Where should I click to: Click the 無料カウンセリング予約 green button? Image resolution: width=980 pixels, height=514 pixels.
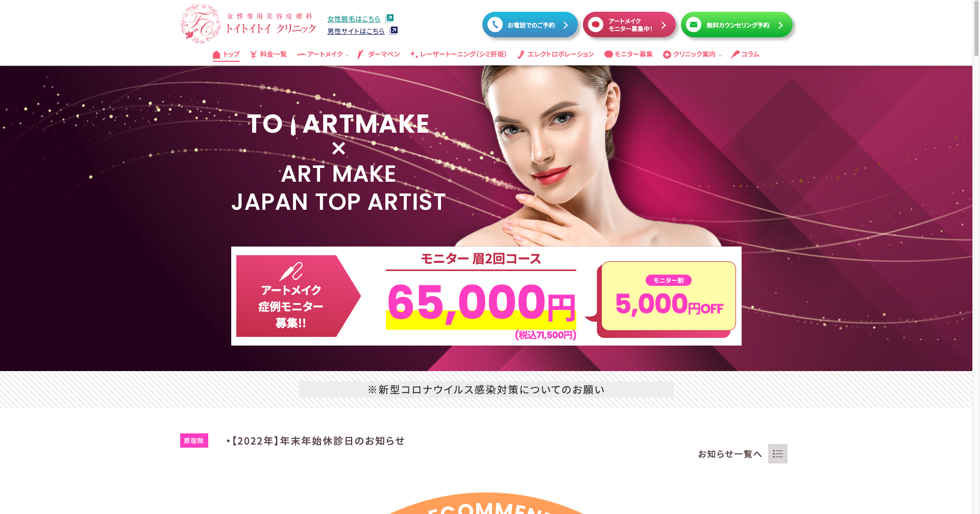tap(737, 25)
